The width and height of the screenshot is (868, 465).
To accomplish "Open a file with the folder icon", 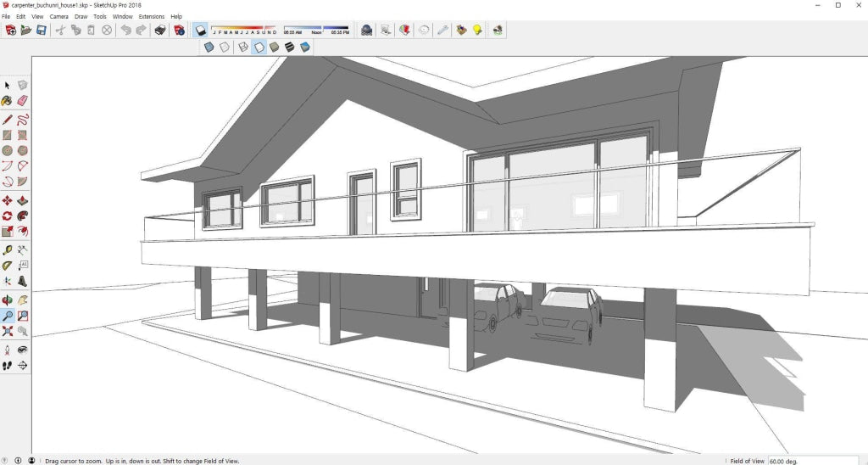I will [x=25, y=31].
